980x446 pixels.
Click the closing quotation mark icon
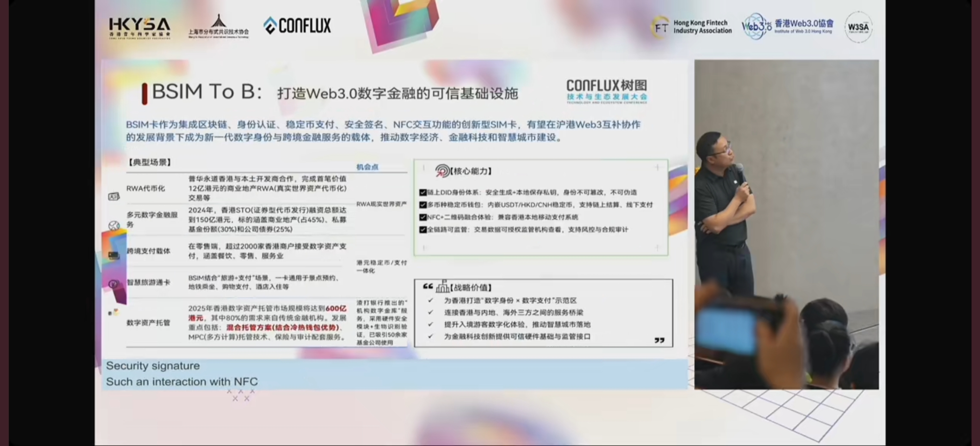(659, 340)
